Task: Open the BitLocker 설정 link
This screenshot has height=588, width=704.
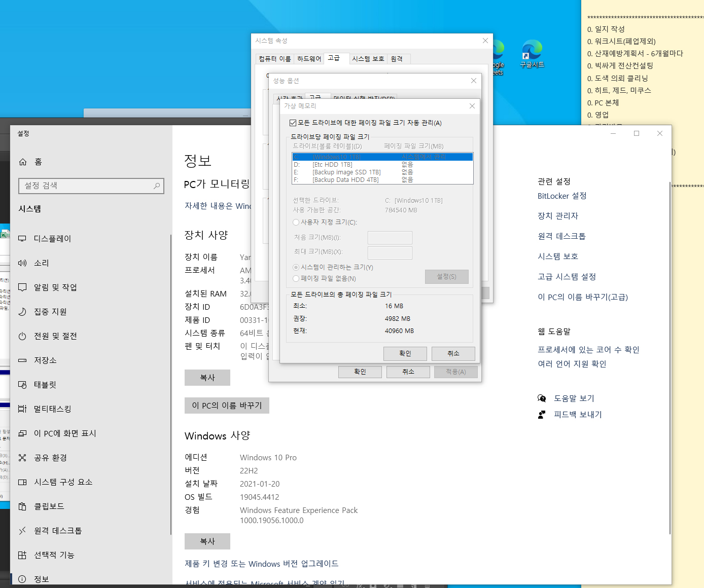Action: (x=562, y=196)
